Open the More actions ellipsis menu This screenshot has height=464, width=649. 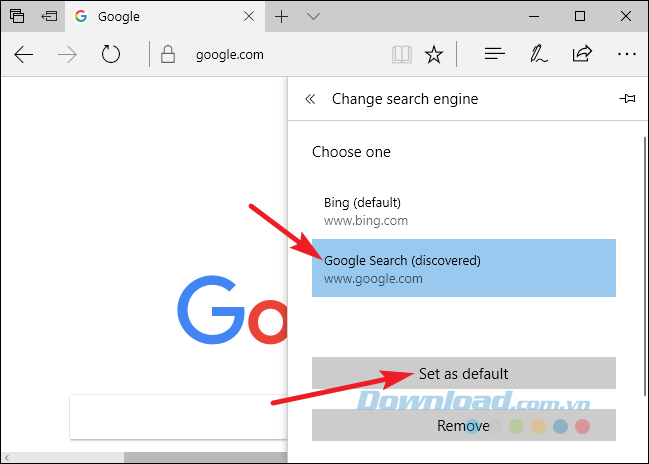pos(627,55)
